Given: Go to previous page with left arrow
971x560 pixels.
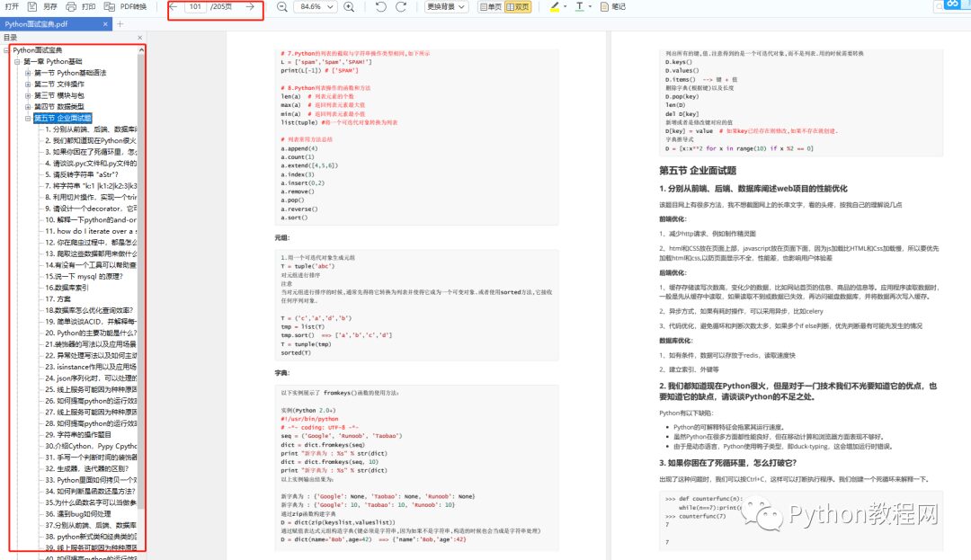Looking at the screenshot, I should click(x=174, y=7).
